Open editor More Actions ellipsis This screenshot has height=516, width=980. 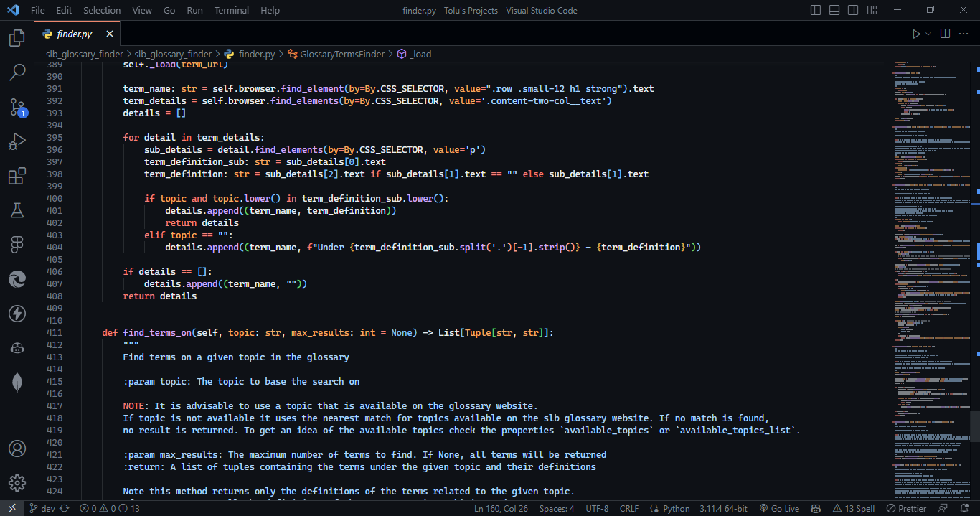965,34
